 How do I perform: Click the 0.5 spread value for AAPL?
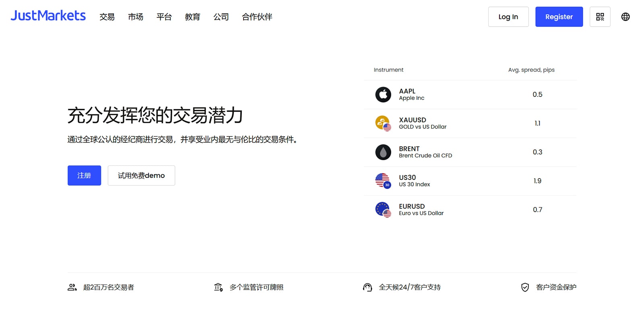(537, 95)
